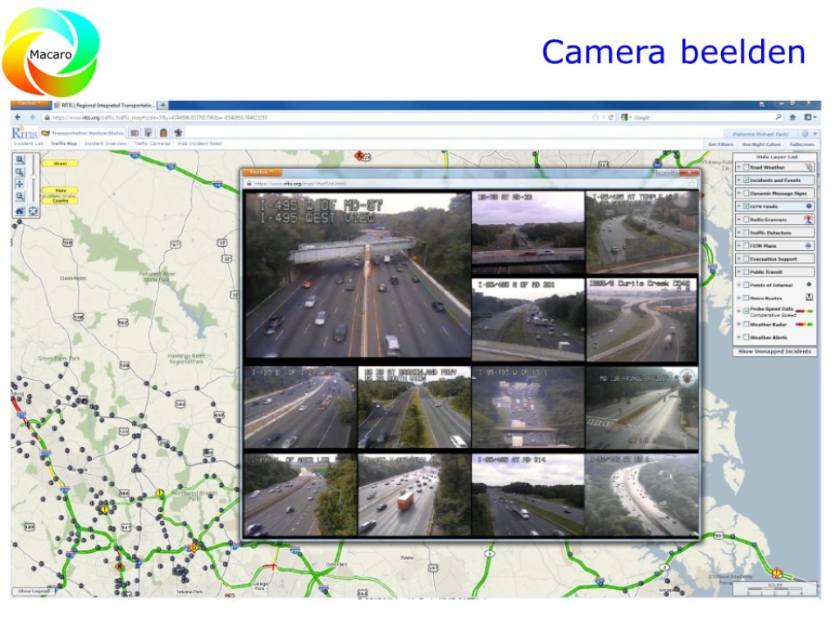Image resolution: width=840 pixels, height=630 pixels.
Task: Select the large I-495 West View camera feed
Action: [x=358, y=275]
